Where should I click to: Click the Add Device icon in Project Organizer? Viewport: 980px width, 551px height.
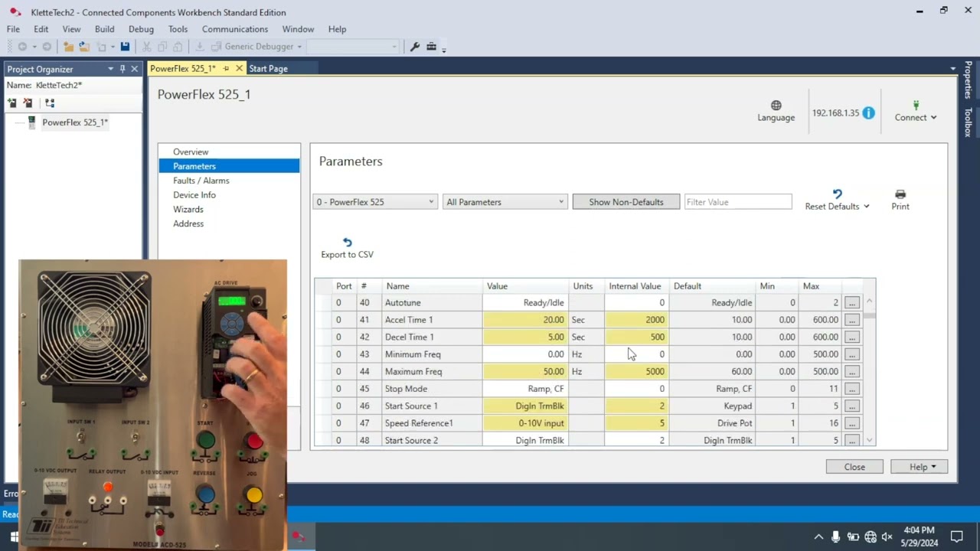[x=12, y=103]
